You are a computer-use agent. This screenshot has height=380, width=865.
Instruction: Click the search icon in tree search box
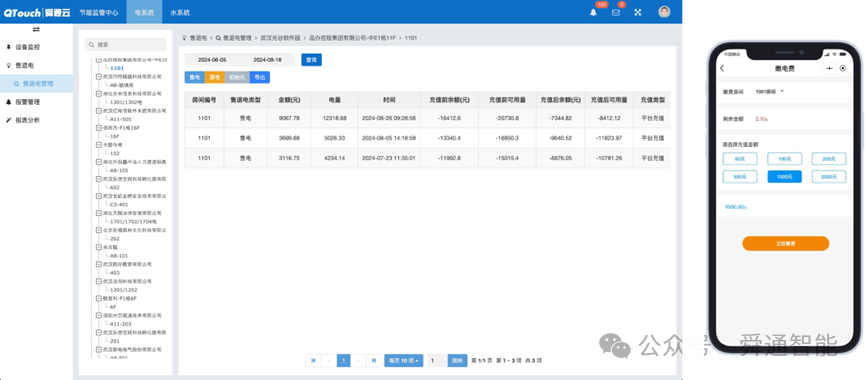point(93,45)
